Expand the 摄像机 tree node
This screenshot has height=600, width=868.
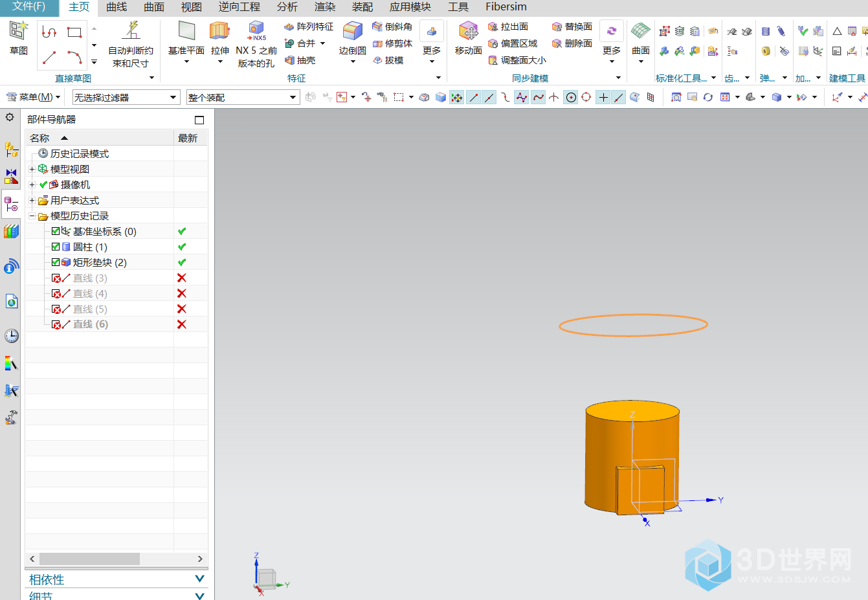tap(32, 184)
